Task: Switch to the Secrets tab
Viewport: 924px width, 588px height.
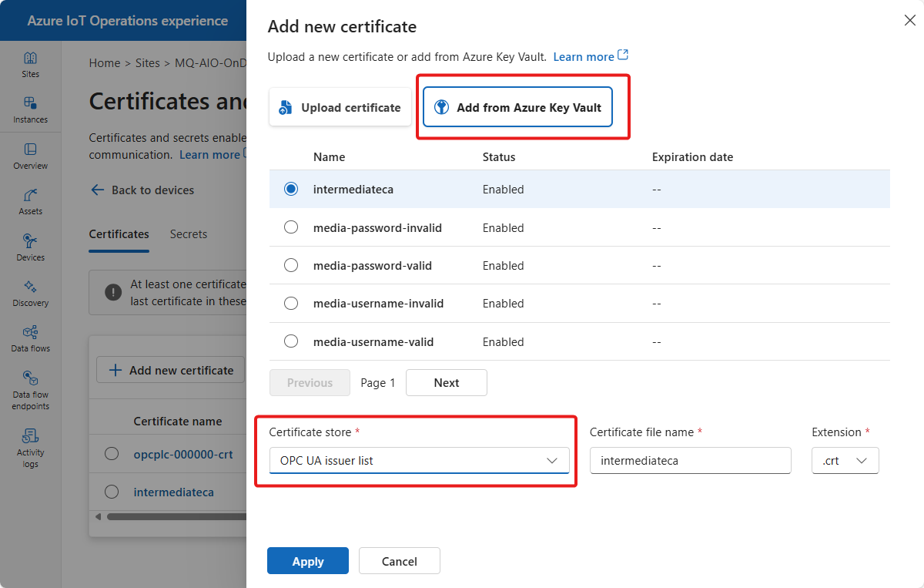Action: pyautogui.click(x=189, y=234)
